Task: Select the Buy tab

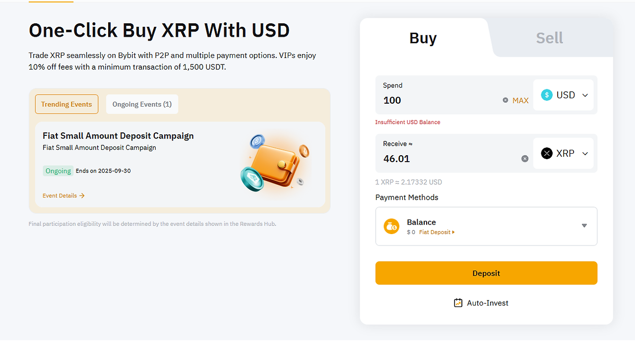Action: (423, 38)
